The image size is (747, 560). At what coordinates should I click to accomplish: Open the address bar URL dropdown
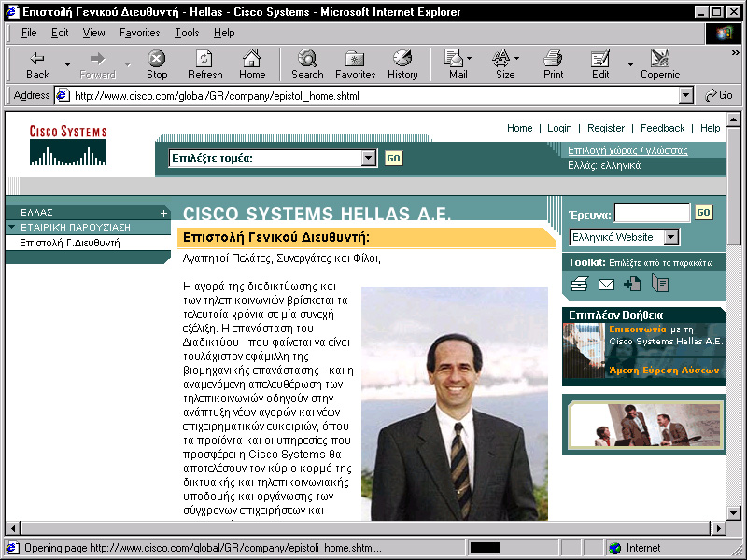pos(685,96)
